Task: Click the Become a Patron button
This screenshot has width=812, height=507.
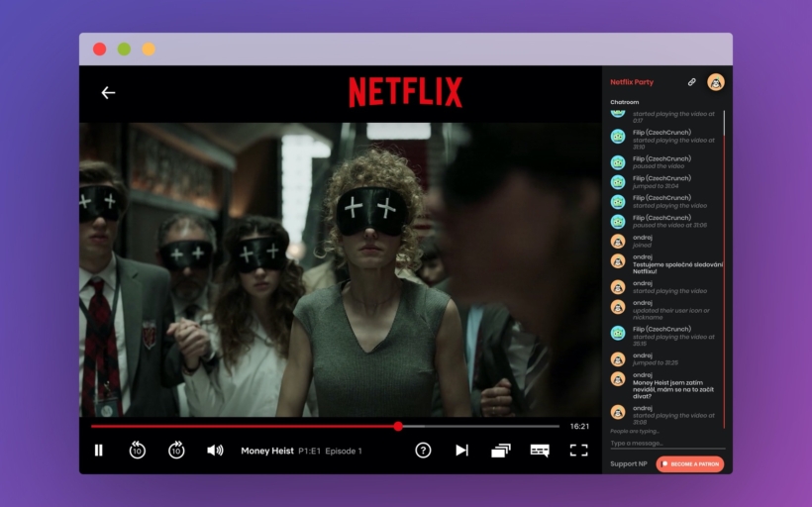Action: pos(689,463)
